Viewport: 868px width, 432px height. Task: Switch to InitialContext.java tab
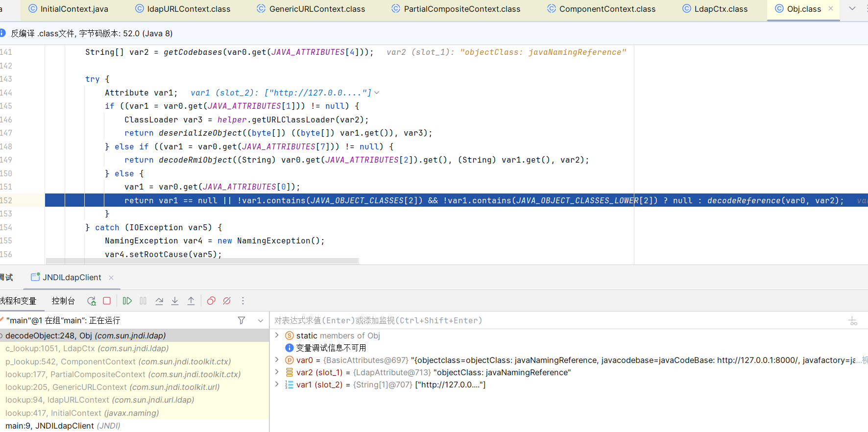point(69,9)
